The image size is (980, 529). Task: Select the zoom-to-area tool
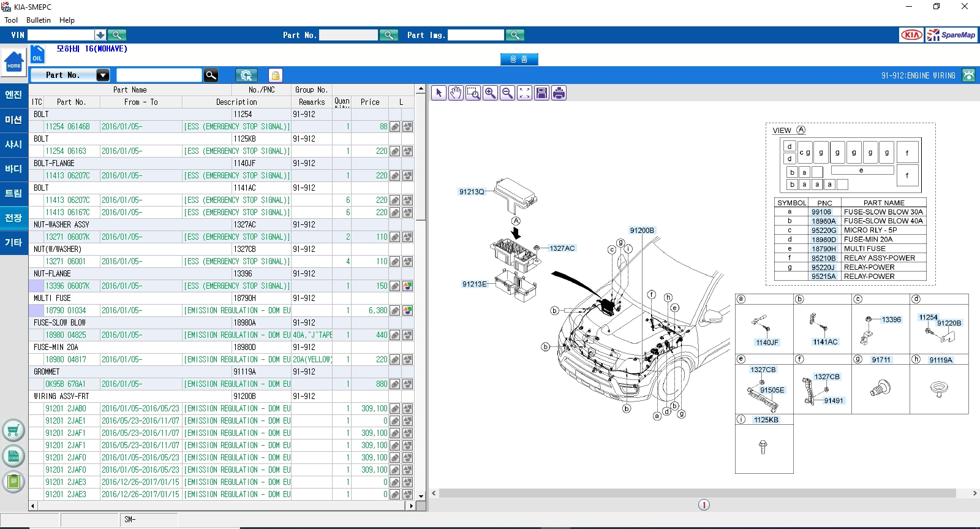(x=473, y=93)
